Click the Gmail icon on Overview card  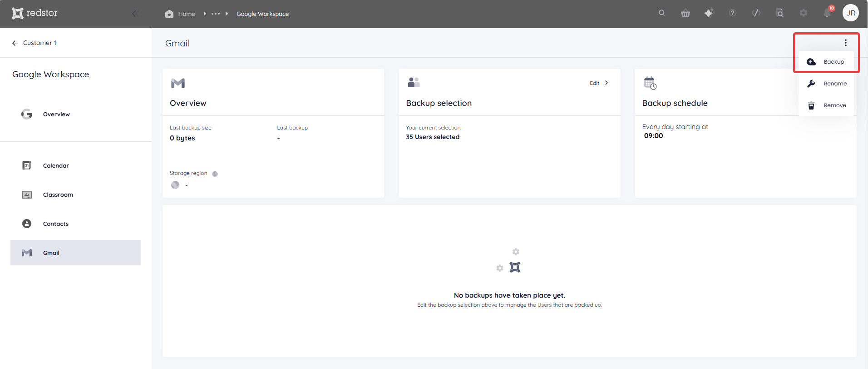178,83
